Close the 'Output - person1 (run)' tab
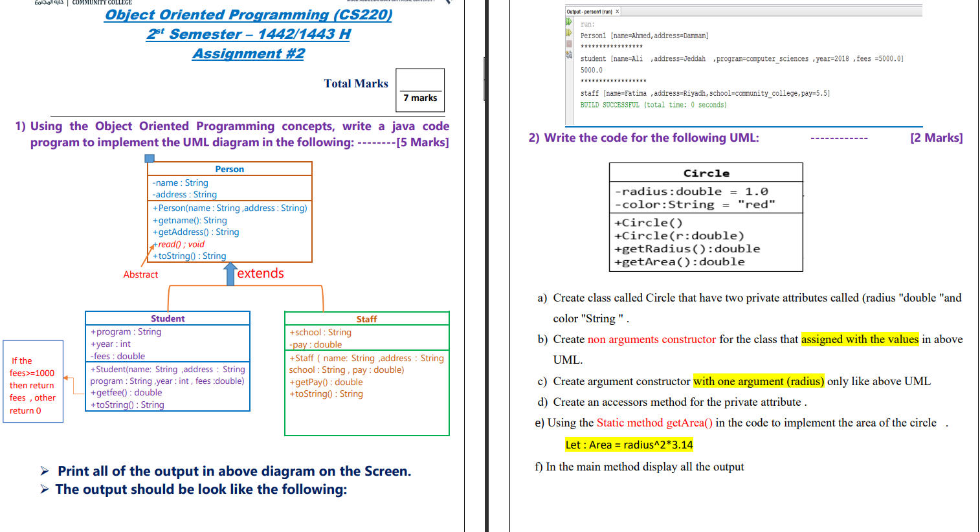The height and width of the screenshot is (532, 980). pyautogui.click(x=618, y=12)
